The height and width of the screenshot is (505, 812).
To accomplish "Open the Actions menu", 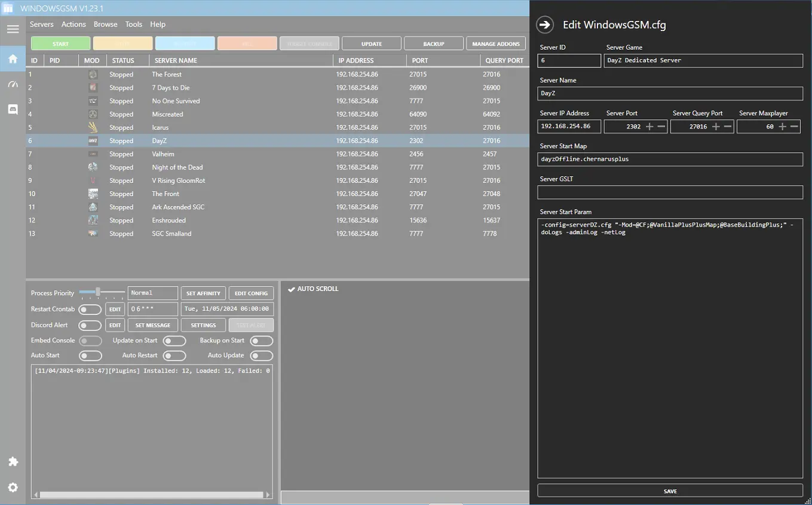I will (73, 25).
